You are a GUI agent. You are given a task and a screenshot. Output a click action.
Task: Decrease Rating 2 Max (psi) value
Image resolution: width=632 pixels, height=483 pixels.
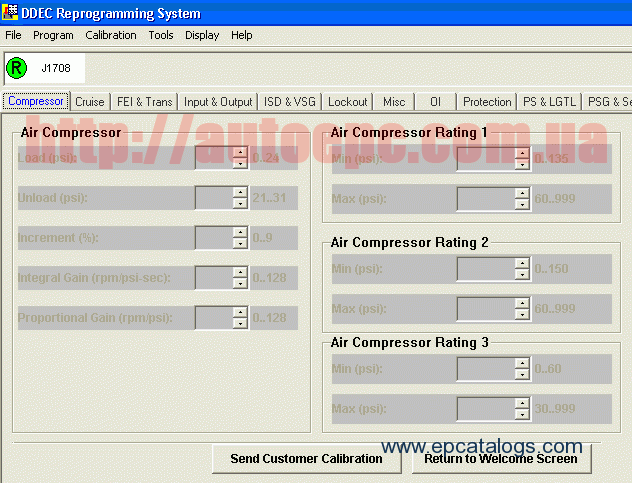[x=522, y=314]
